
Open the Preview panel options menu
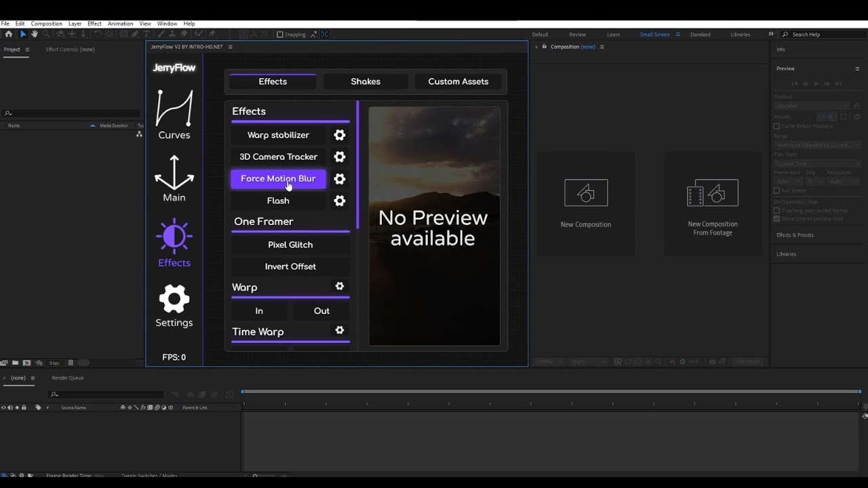tap(857, 68)
